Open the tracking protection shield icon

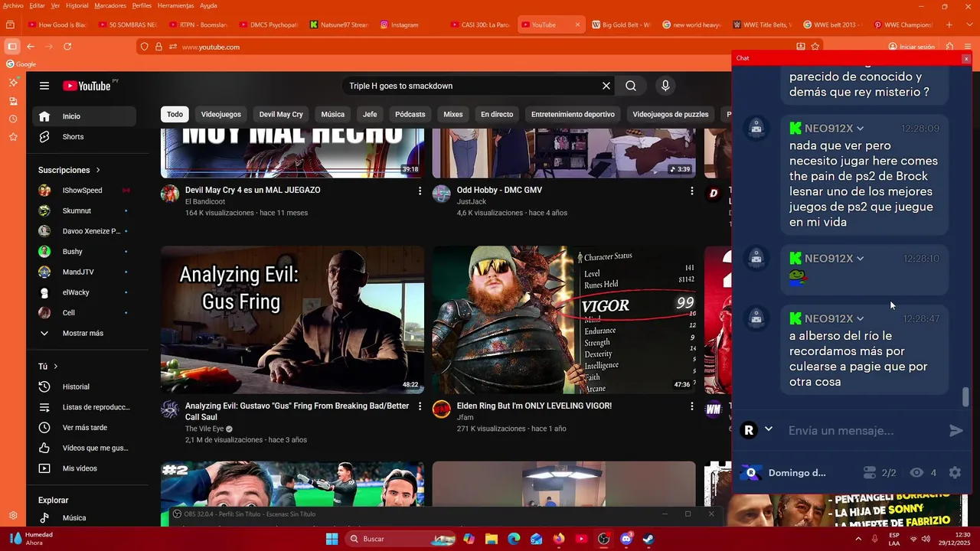coord(144,47)
